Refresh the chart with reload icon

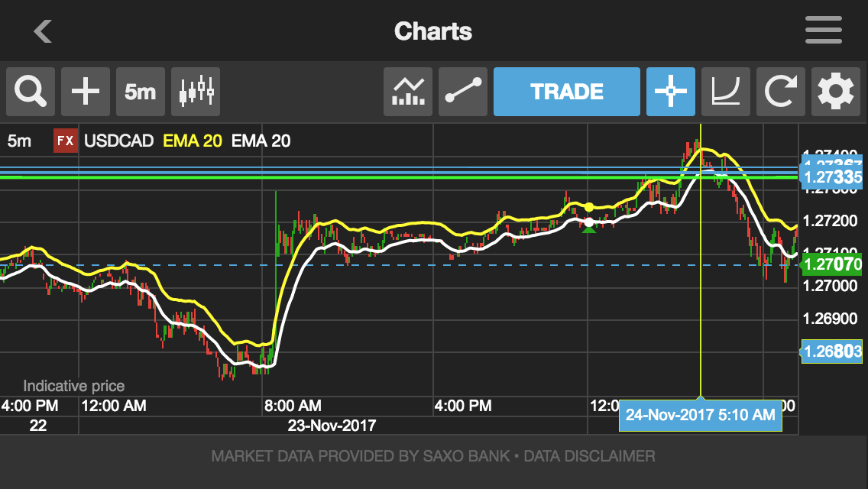pyautogui.click(x=781, y=92)
